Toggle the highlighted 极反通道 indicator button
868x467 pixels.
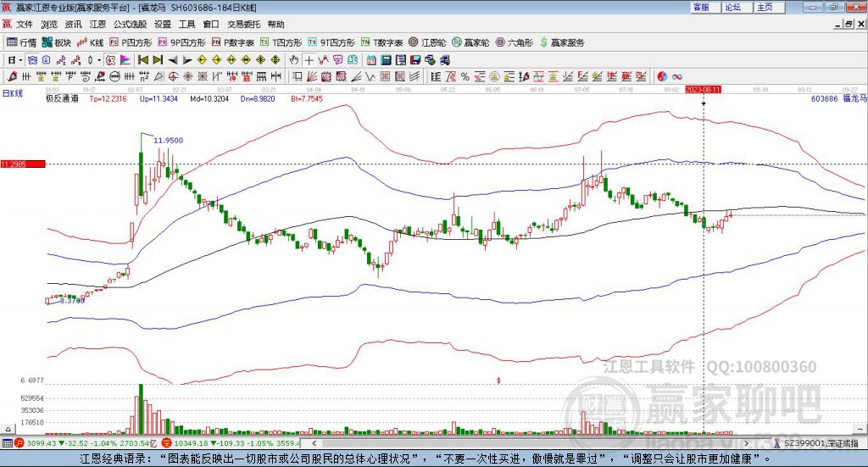coord(111,60)
